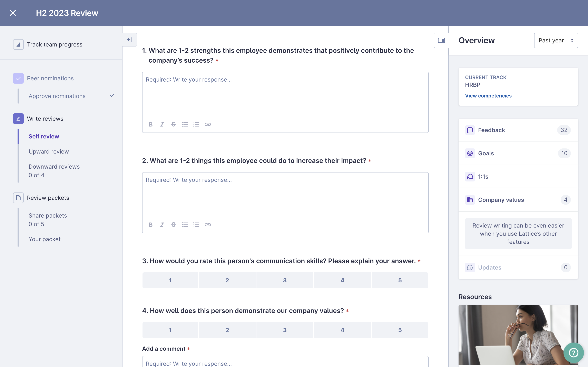Open Track team progress

[x=55, y=44]
